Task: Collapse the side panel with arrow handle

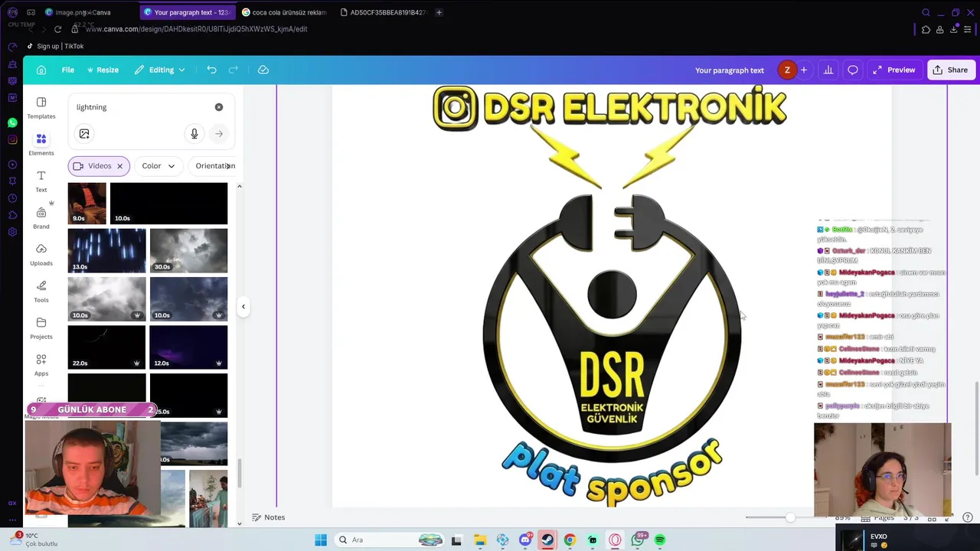Action: [x=243, y=307]
